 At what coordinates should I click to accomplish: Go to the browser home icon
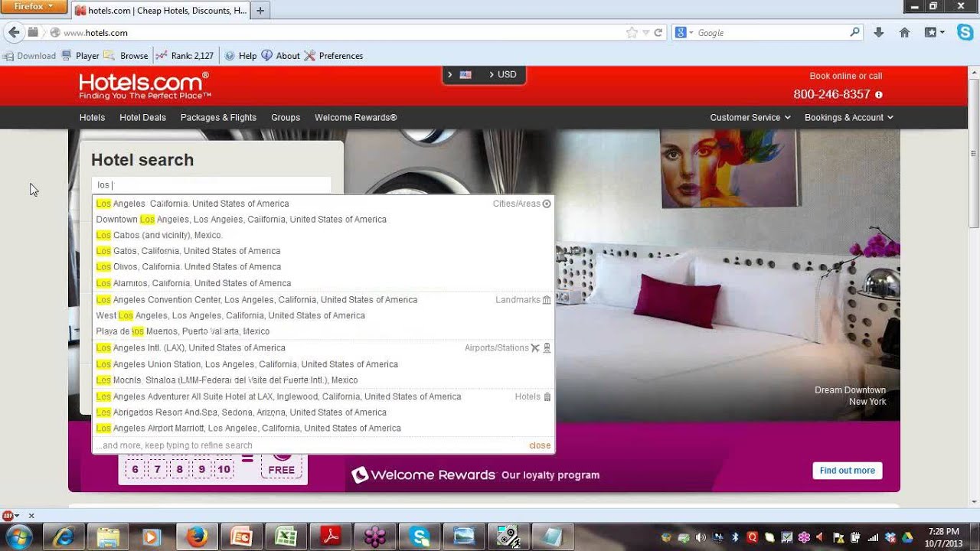pyautogui.click(x=904, y=33)
